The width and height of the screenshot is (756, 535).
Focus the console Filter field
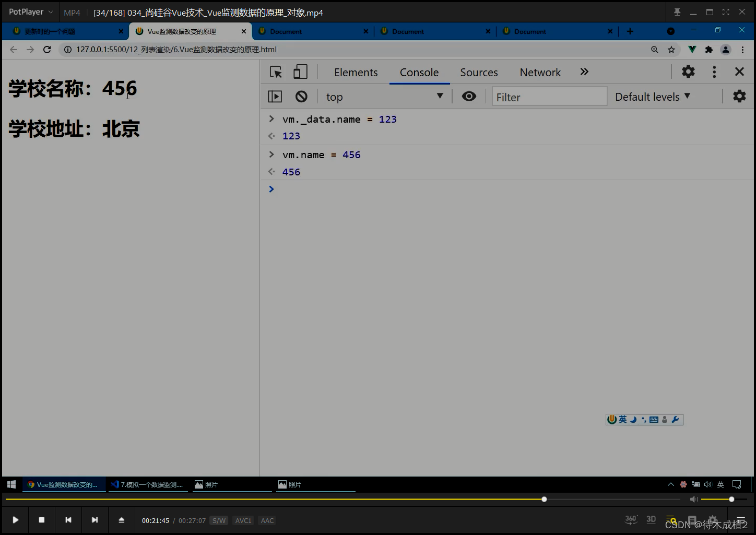pos(549,97)
